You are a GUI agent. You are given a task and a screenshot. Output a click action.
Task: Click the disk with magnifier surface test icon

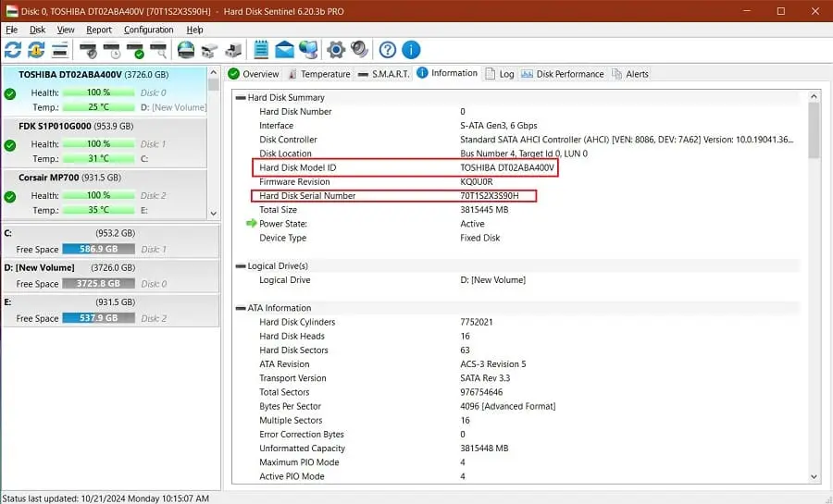(x=159, y=50)
